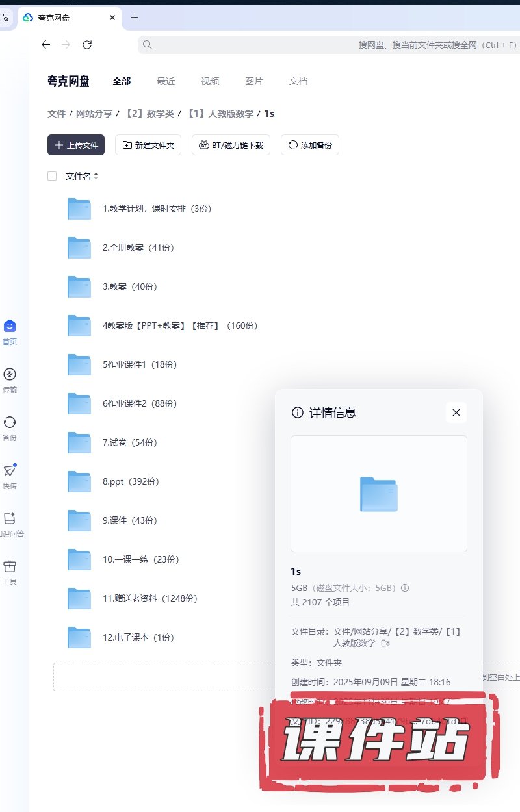The height and width of the screenshot is (812, 520).
Task: Open file location icon after 人教版数学
Action: click(x=385, y=643)
